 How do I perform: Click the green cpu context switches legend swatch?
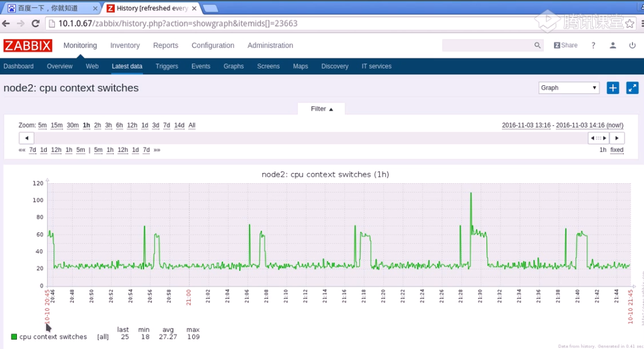14,337
